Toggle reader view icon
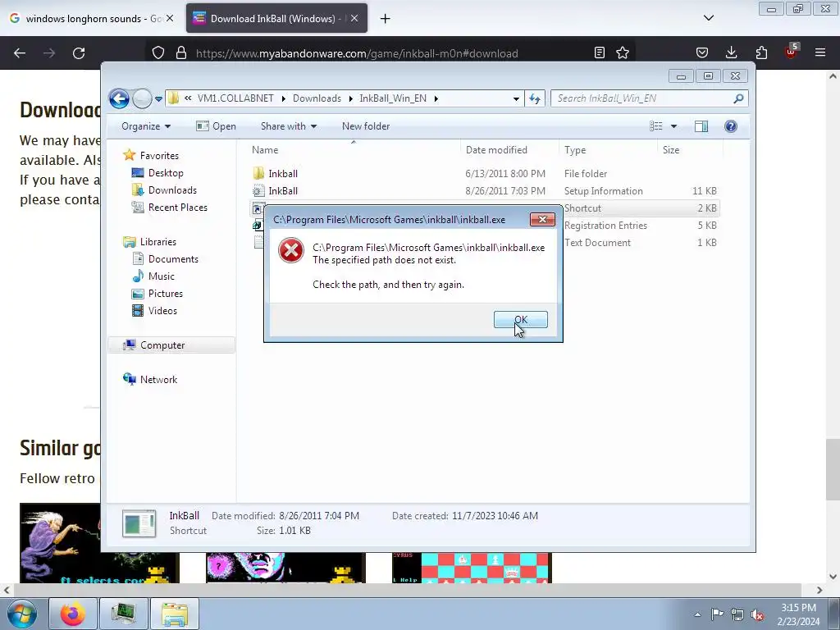This screenshot has width=840, height=630. 600,52
